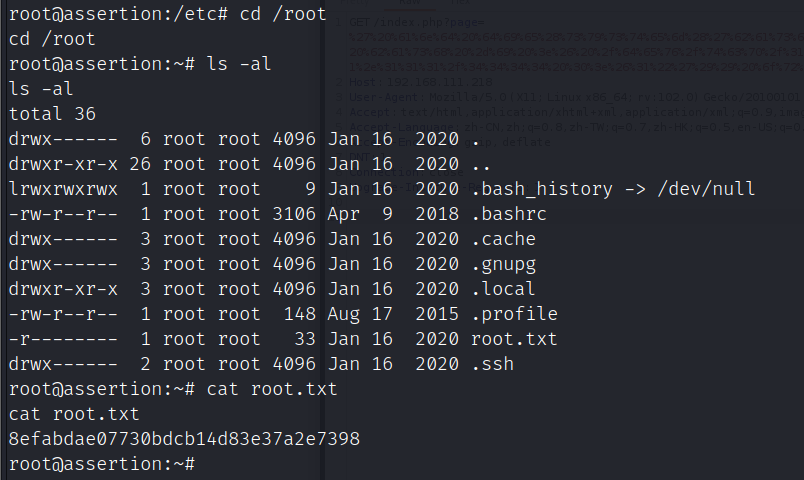Click the .gnupg directory entry
Image resolution: width=804 pixels, height=480 pixels.
[x=503, y=265]
